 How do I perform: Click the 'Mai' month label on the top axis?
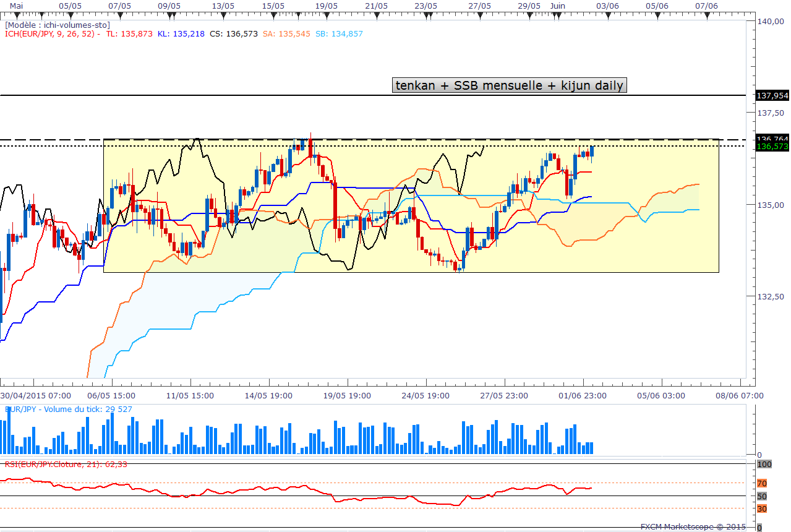(17, 5)
